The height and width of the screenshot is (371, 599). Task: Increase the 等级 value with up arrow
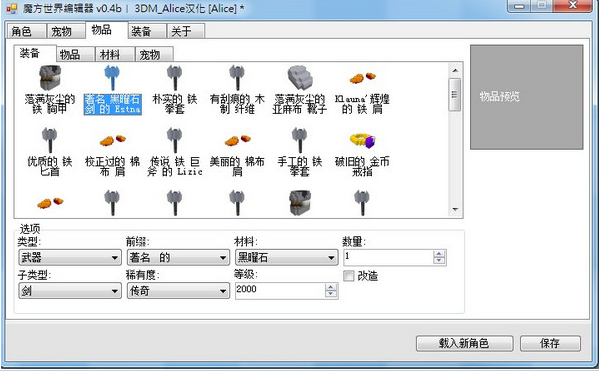(x=331, y=287)
